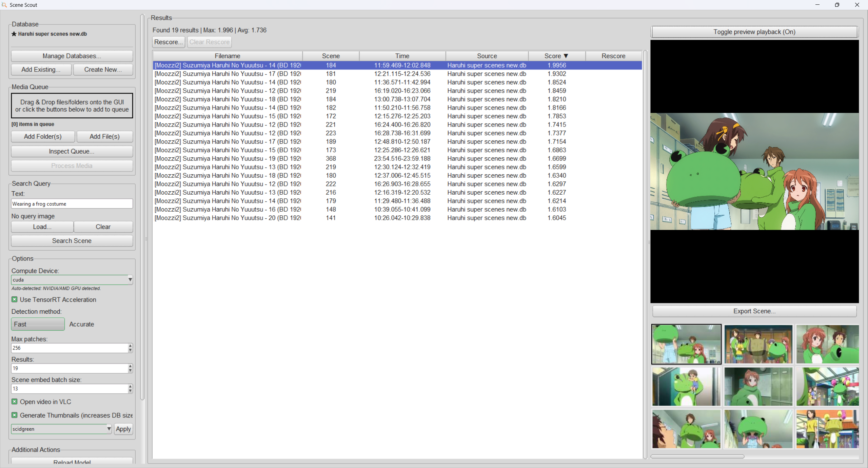Click the results list vertical scrollbar

(x=646, y=254)
